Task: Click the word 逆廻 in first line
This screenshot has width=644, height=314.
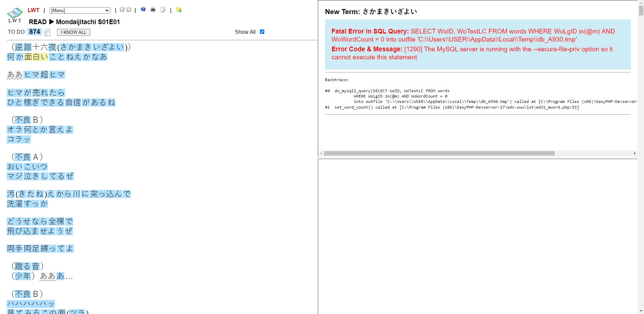Action: click(x=23, y=47)
